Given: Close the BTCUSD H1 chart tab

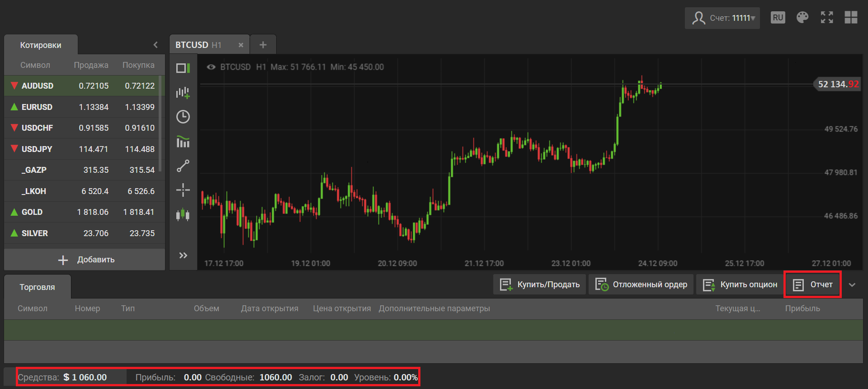Looking at the screenshot, I should (241, 45).
